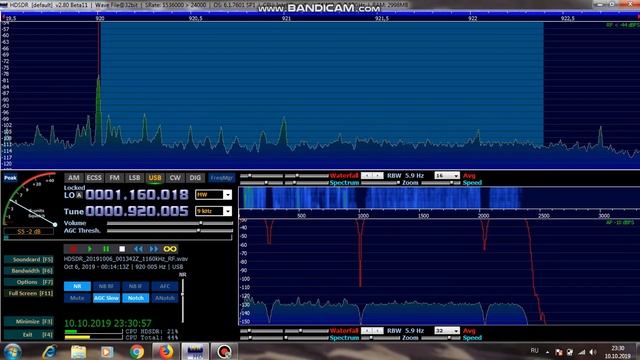Screen dimensions: 640x360
Task: Pause the WAV playback
Action: click(106, 249)
